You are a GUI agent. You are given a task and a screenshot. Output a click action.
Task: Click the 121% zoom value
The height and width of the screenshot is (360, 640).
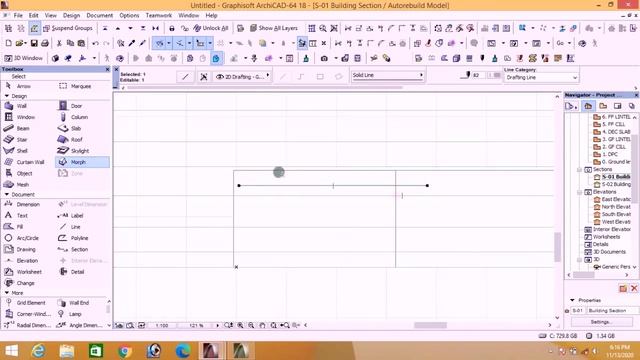pyautogui.click(x=196, y=325)
